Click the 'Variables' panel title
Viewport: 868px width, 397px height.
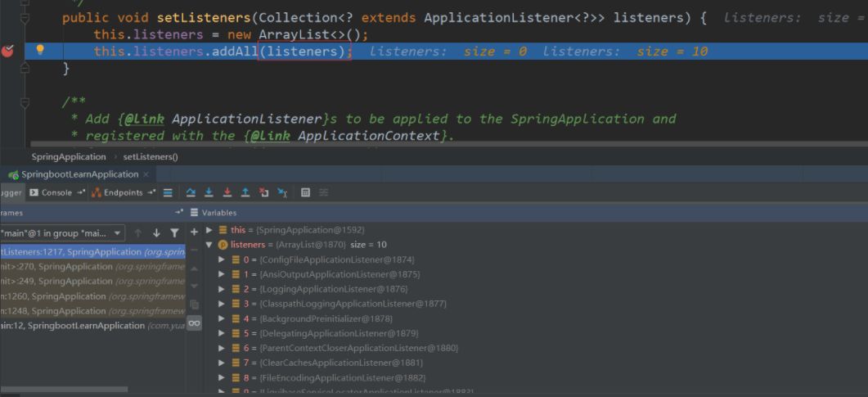(x=218, y=213)
